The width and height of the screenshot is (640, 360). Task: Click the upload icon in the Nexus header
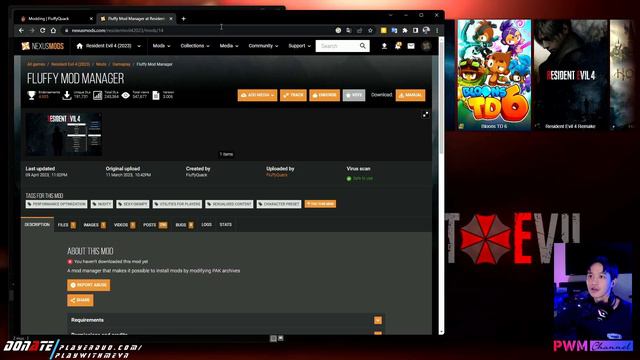(x=384, y=46)
